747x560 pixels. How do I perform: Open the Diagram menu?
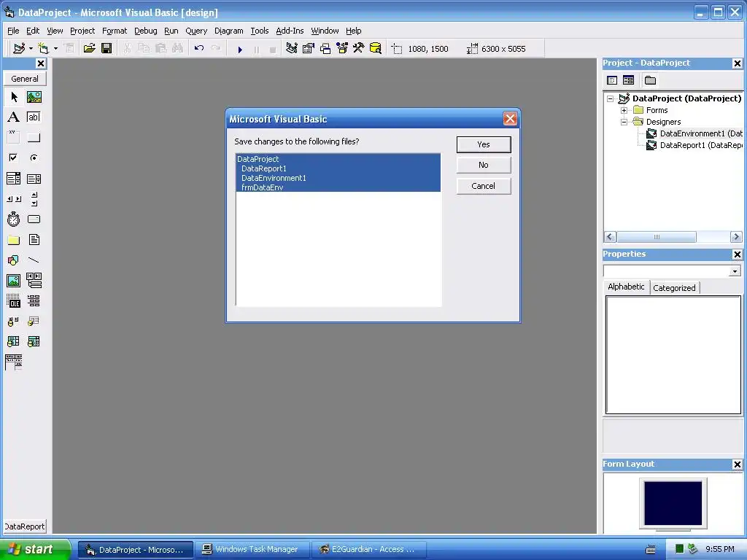228,31
